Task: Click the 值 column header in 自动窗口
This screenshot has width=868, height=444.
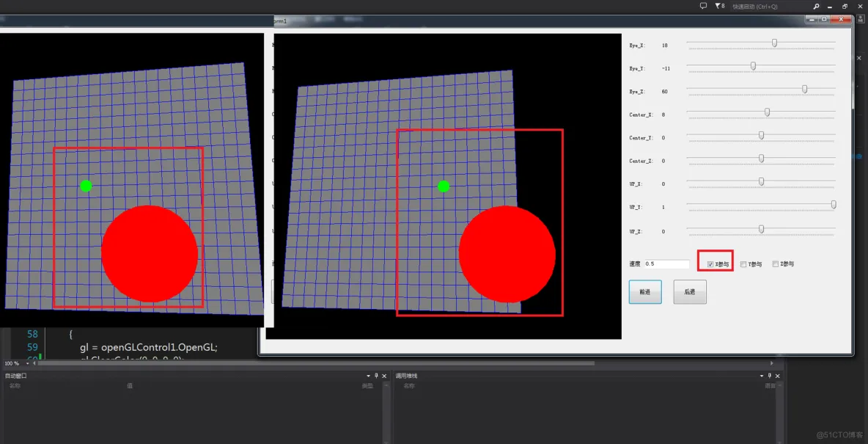Action: click(x=130, y=385)
